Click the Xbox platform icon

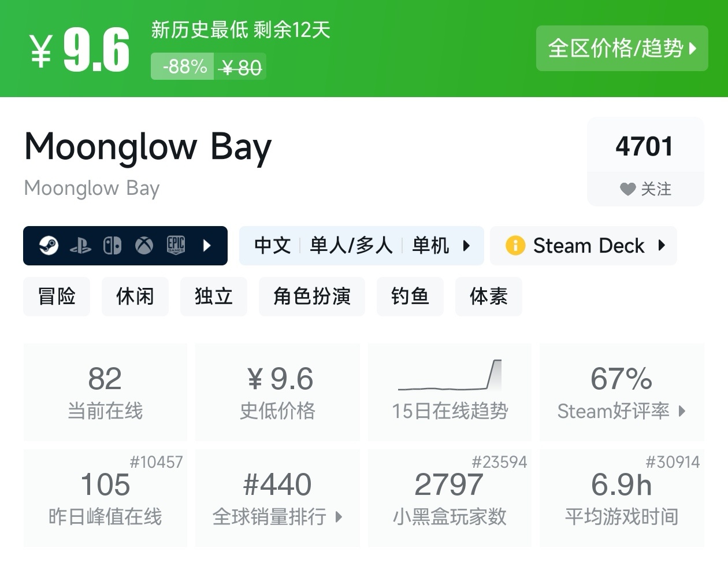tap(144, 246)
